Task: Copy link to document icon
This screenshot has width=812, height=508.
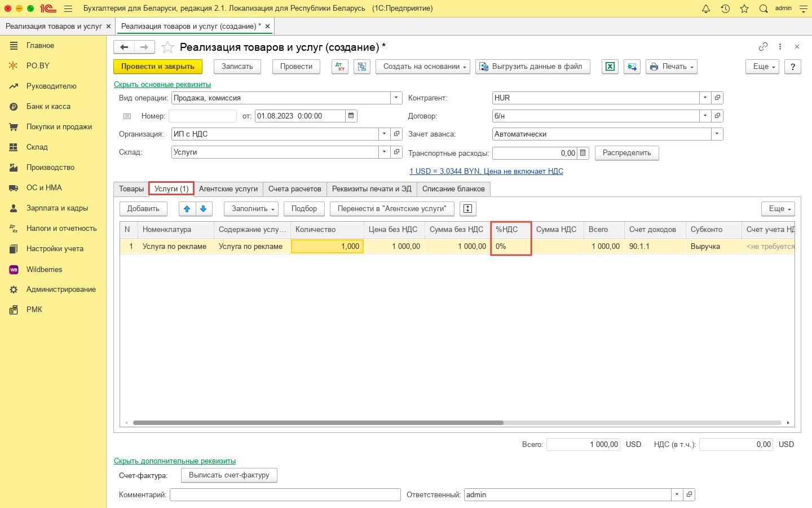Action: (x=763, y=47)
